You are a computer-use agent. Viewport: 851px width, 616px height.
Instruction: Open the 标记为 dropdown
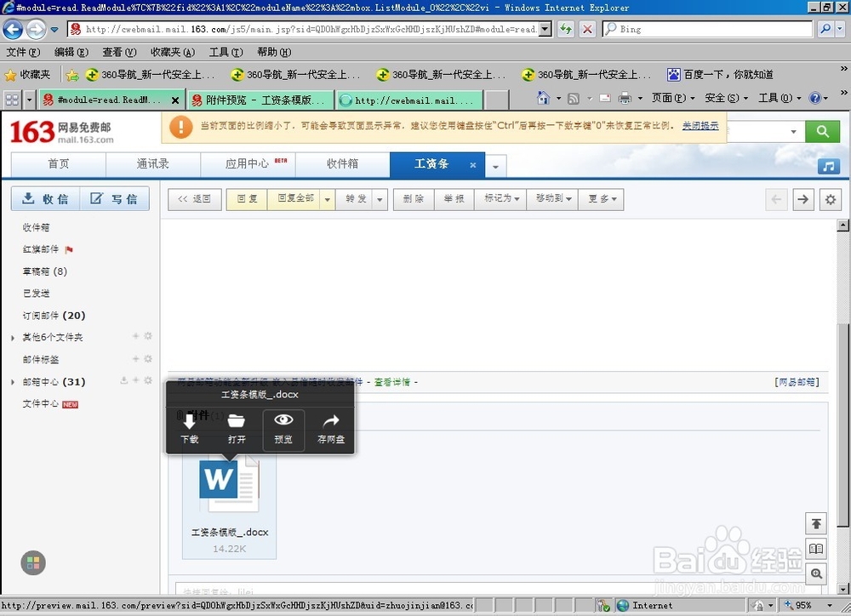501,198
